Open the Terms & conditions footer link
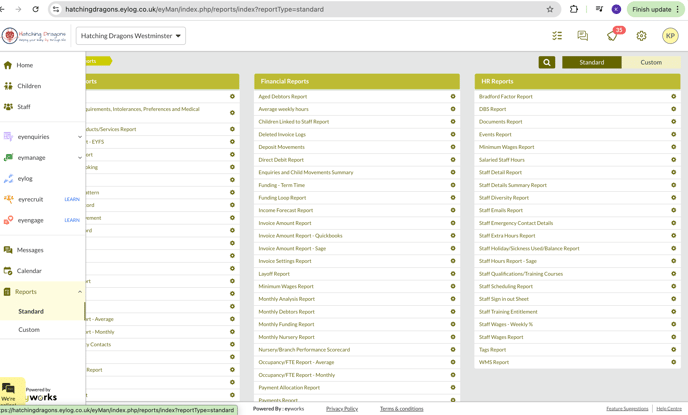 coord(401,409)
